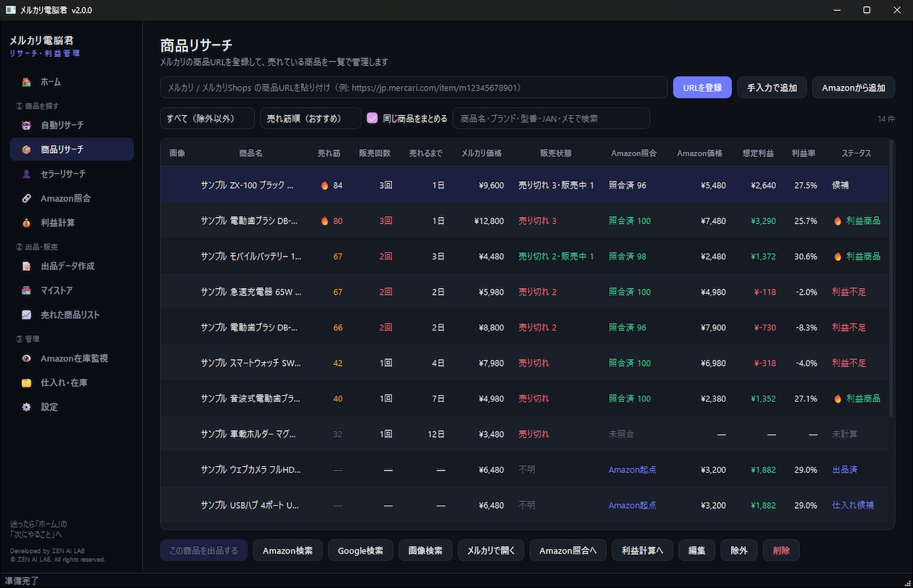
Task: Click fire icon in モバイルバッテリー row status
Action: pyautogui.click(x=837, y=256)
